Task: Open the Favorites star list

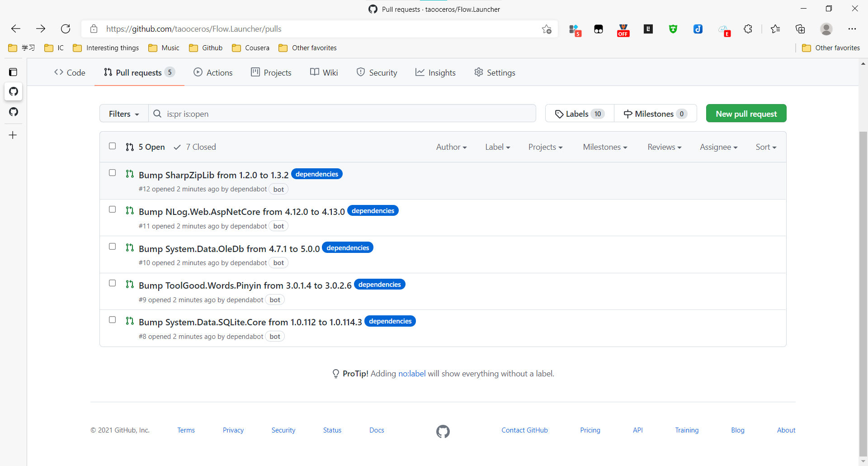Action: coord(775,29)
